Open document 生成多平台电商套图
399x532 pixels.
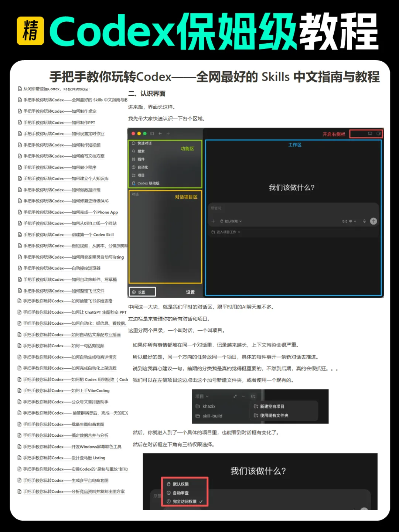[63, 480]
